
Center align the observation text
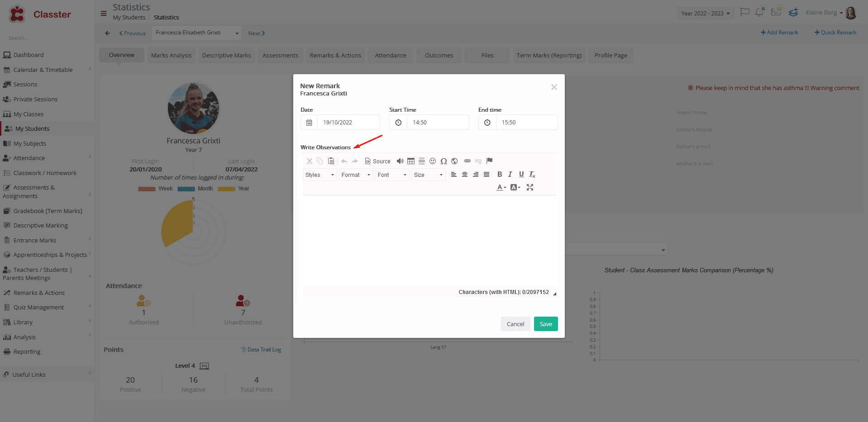(x=465, y=175)
